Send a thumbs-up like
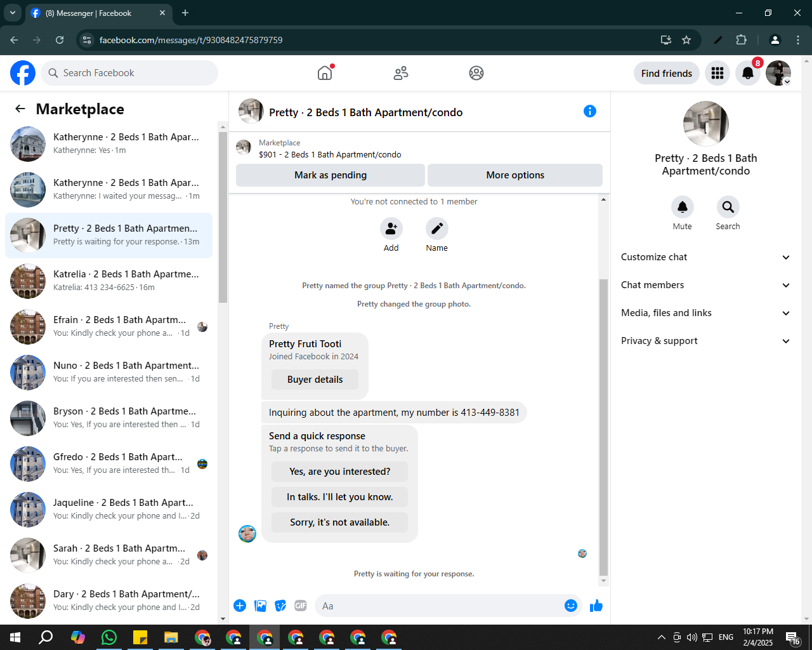812x650 pixels. [x=596, y=606]
